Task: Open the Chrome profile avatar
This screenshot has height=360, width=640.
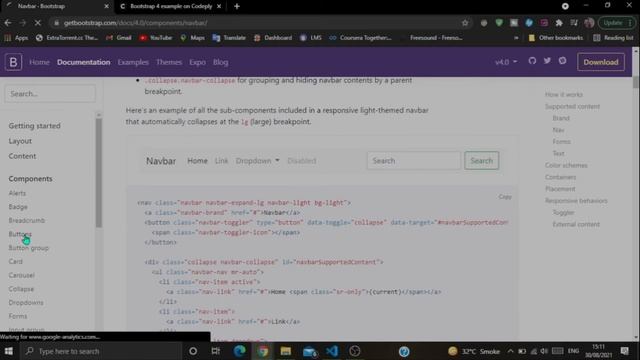Action: [x=589, y=23]
